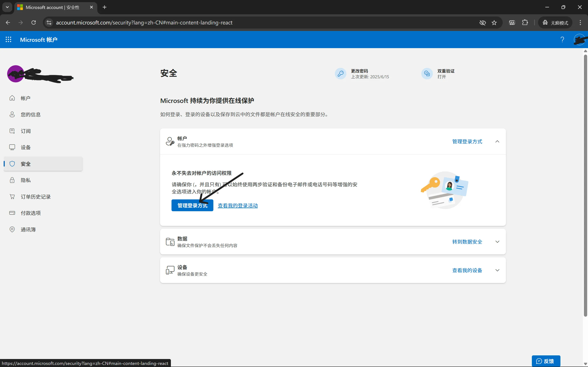Click the site information icon in address bar
588x367 pixels.
click(x=49, y=23)
